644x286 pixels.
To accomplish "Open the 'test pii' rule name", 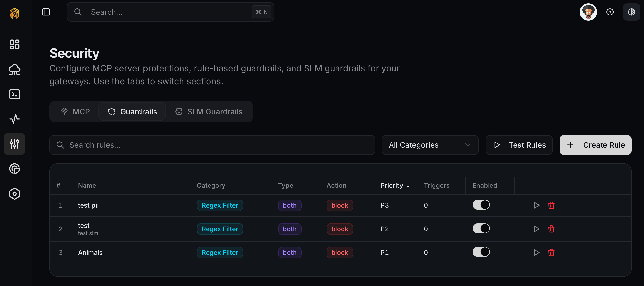I will (x=88, y=205).
